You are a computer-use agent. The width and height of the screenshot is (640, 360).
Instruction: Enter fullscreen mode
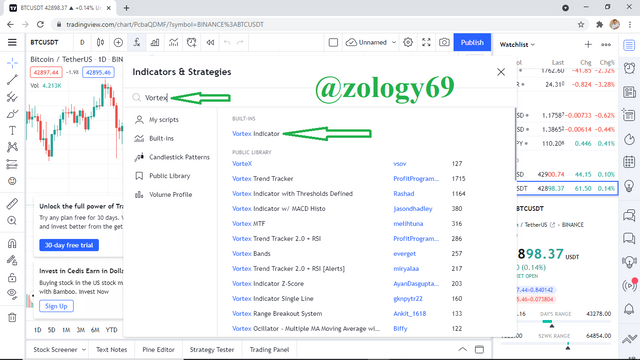tap(426, 42)
